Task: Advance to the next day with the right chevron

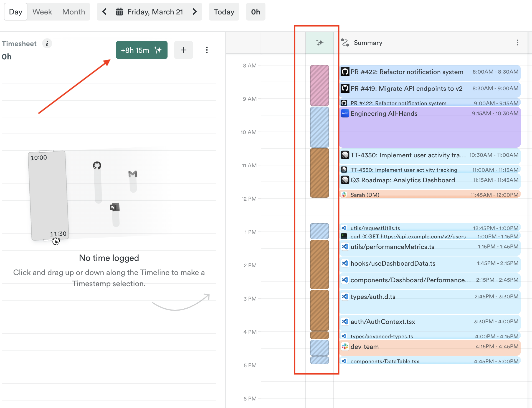Action: pos(194,12)
